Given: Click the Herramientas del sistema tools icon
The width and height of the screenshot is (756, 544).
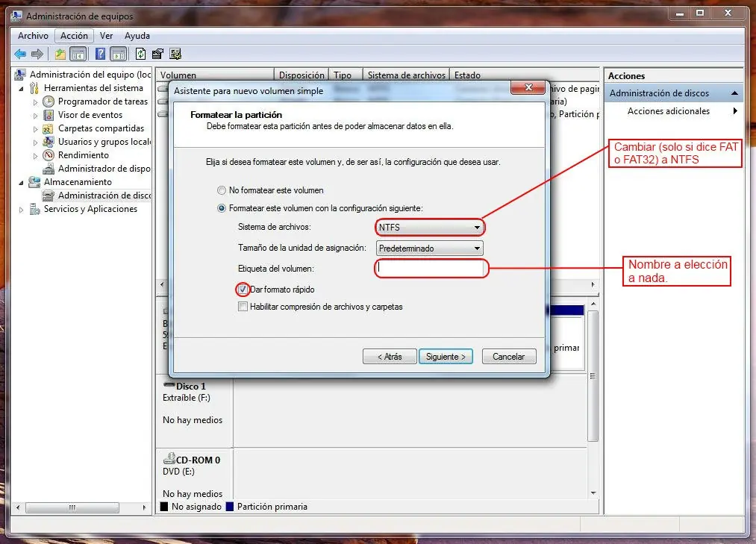Looking at the screenshot, I should [x=34, y=88].
